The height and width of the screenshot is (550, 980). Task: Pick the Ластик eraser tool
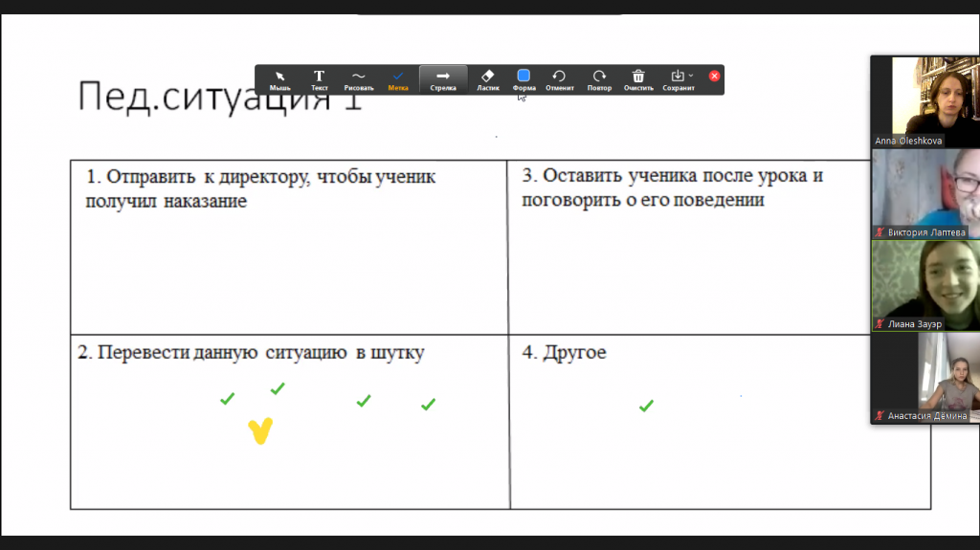click(x=488, y=79)
